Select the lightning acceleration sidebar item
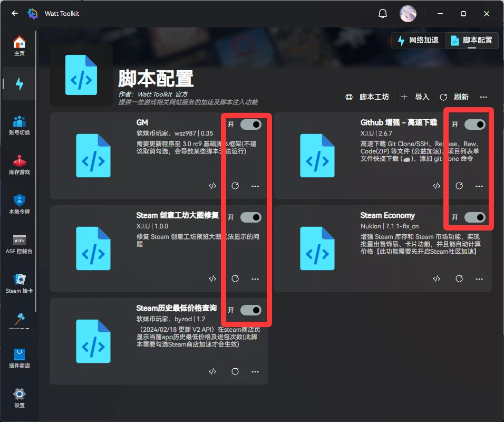Screen dimensions: 504x422 coord(20,84)
